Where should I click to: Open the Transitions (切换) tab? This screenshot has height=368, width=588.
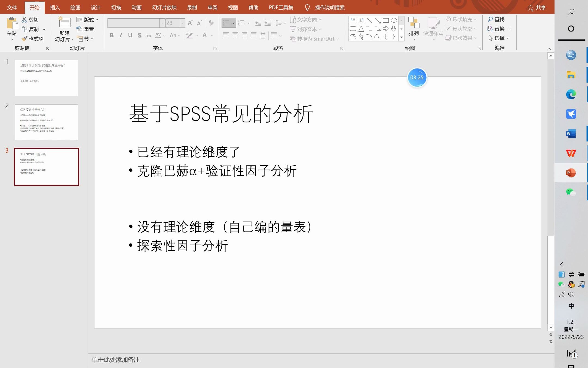coord(116,8)
